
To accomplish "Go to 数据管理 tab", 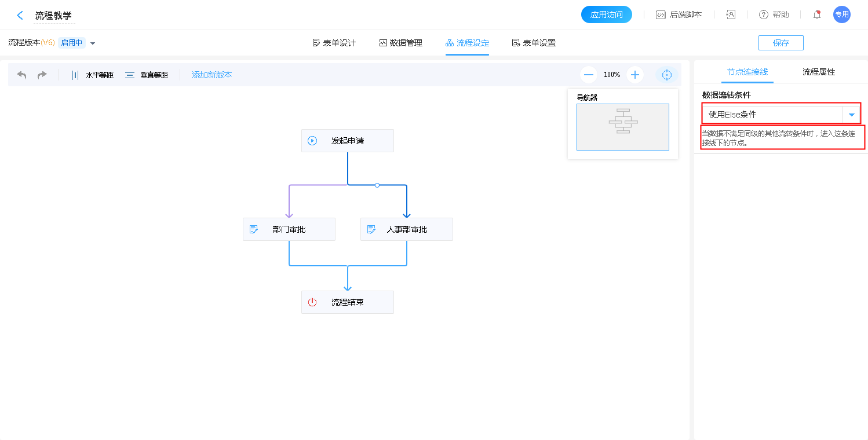I will pos(400,43).
